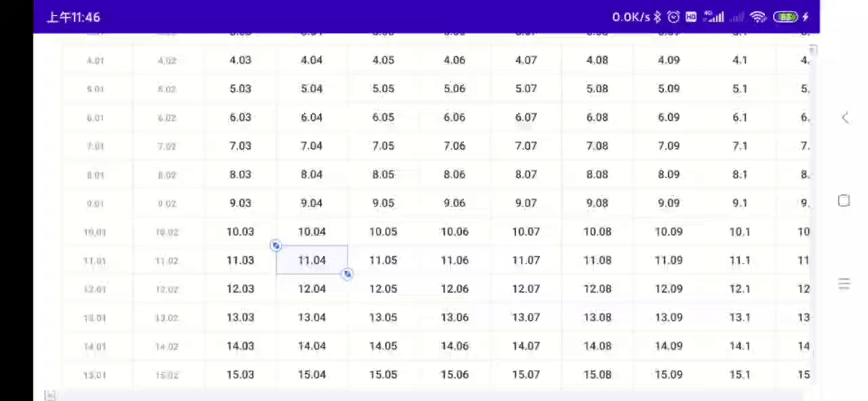Select cell 4.03

click(241, 60)
